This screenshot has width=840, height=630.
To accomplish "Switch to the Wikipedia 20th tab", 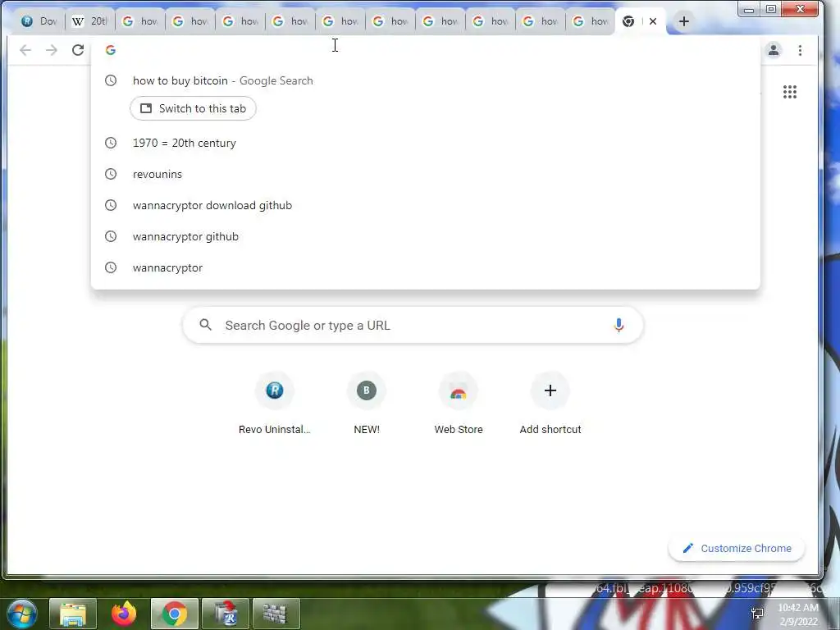I will point(89,21).
